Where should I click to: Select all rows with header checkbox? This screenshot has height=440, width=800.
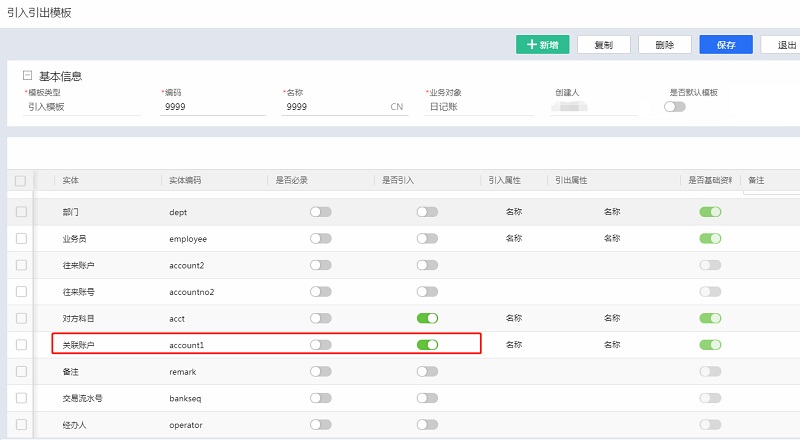(21, 180)
